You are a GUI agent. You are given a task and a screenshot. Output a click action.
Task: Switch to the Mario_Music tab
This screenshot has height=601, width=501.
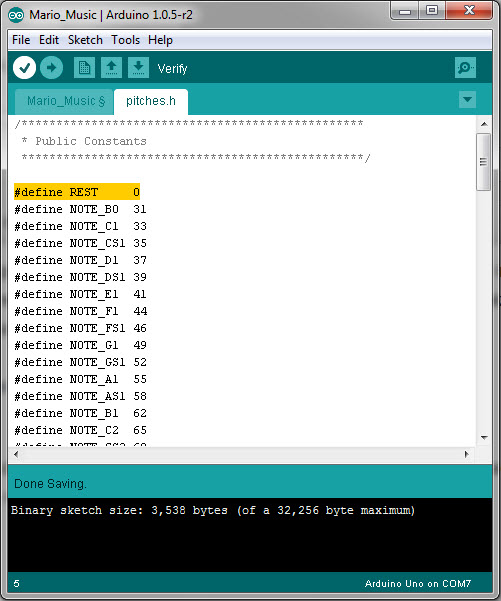click(x=64, y=102)
